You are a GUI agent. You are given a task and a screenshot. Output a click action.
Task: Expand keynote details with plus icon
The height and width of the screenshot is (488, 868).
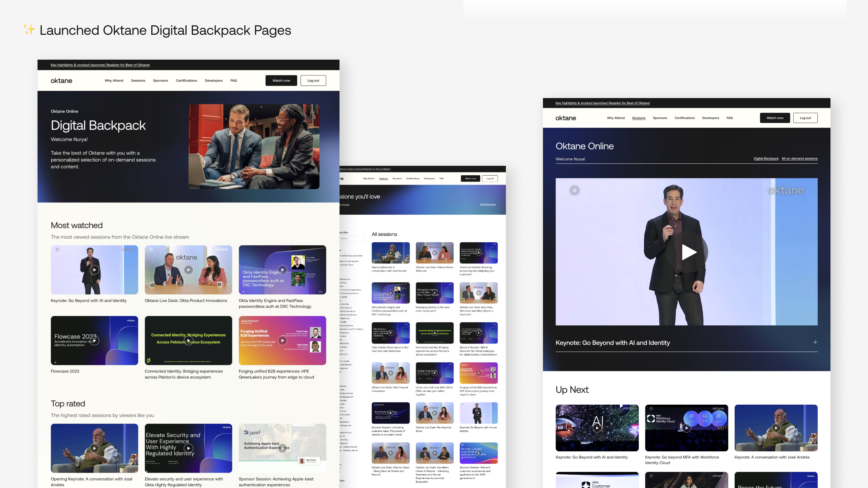coord(815,342)
